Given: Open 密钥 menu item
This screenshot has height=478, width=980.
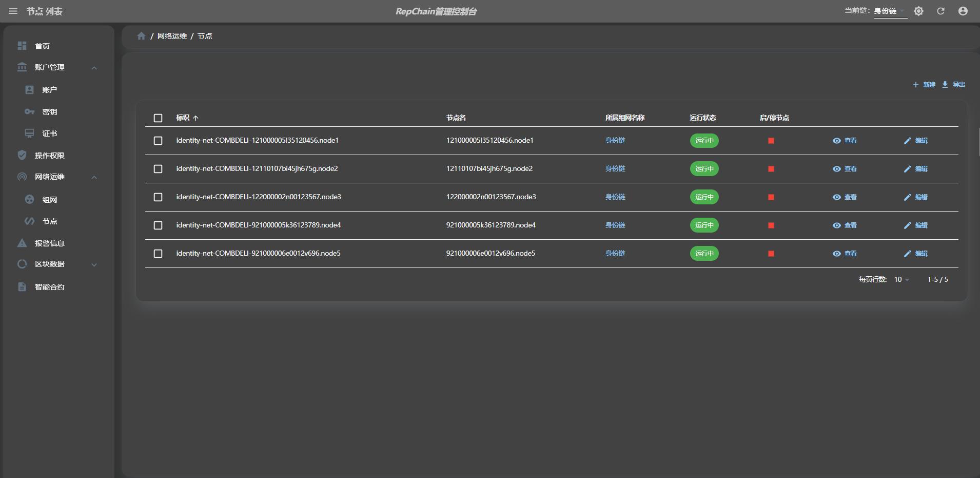Looking at the screenshot, I should click(50, 112).
